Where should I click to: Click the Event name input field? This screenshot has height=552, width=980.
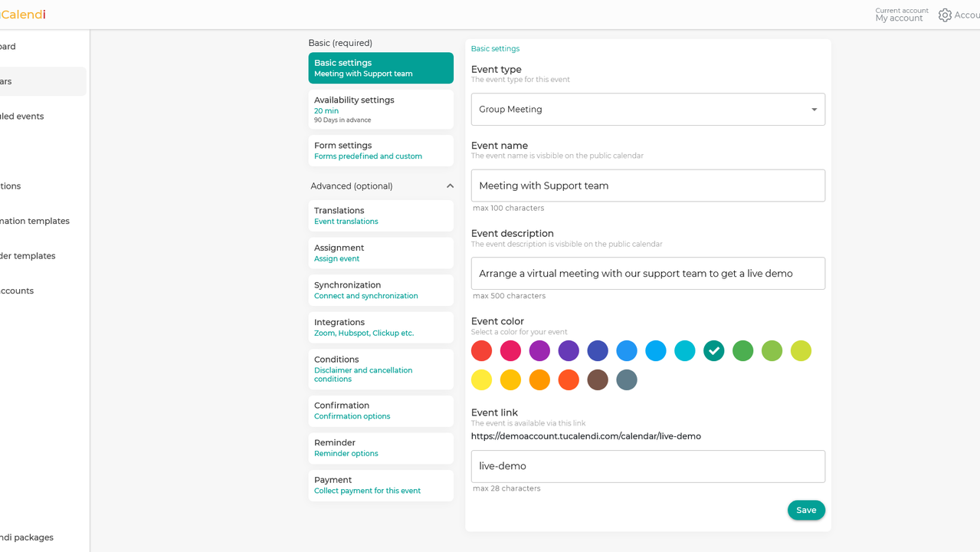coord(647,186)
